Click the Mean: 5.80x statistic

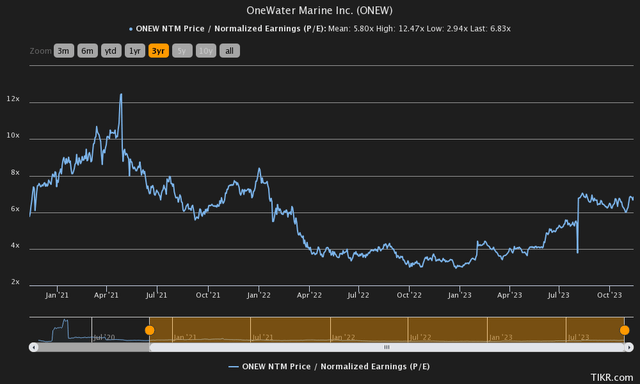pos(351,29)
